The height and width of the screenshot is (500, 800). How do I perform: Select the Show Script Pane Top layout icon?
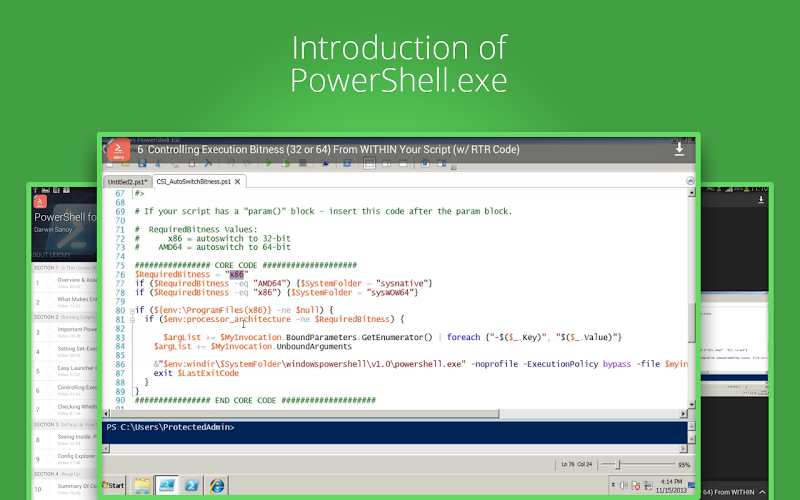coord(369,163)
